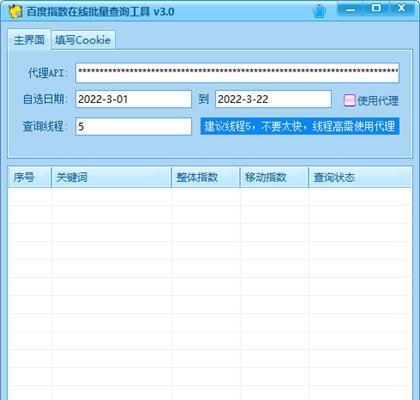Viewport: 420px width, 400px height.
Task: Switch to the 主界面 tab
Action: tap(29, 40)
